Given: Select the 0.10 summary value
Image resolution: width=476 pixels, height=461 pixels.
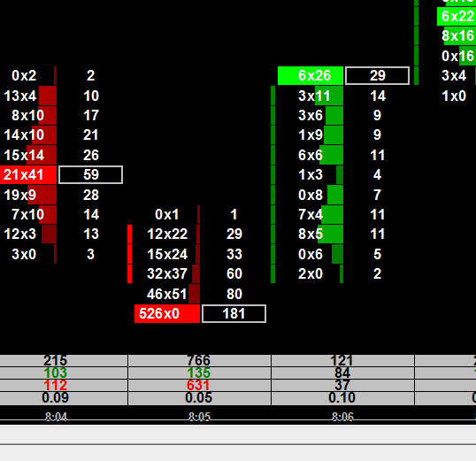Looking at the screenshot, I should pos(342,397).
